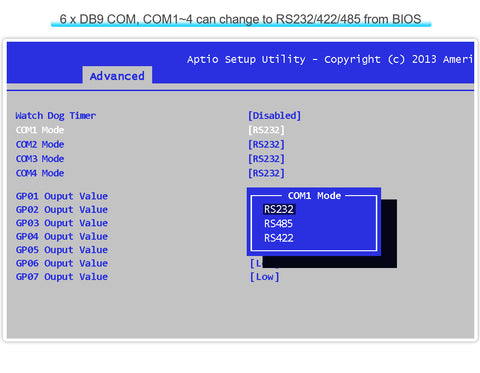Click the Aptio Setup Utility title text
This screenshot has width=480, height=373.
coord(330,59)
